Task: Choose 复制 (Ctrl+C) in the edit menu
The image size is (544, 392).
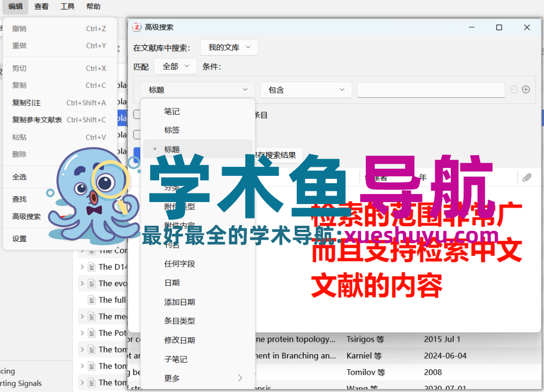Action: click(x=59, y=85)
